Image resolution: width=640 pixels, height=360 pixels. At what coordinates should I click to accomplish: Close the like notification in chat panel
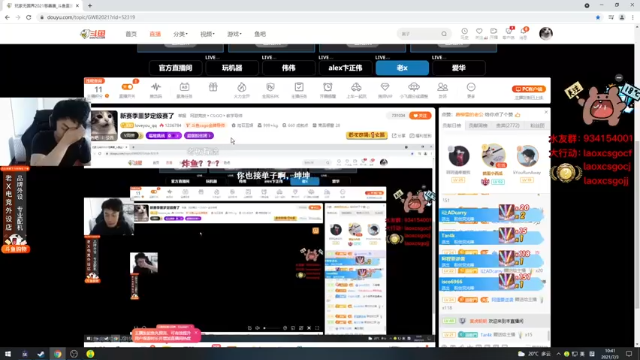pyautogui.click(x=546, y=112)
